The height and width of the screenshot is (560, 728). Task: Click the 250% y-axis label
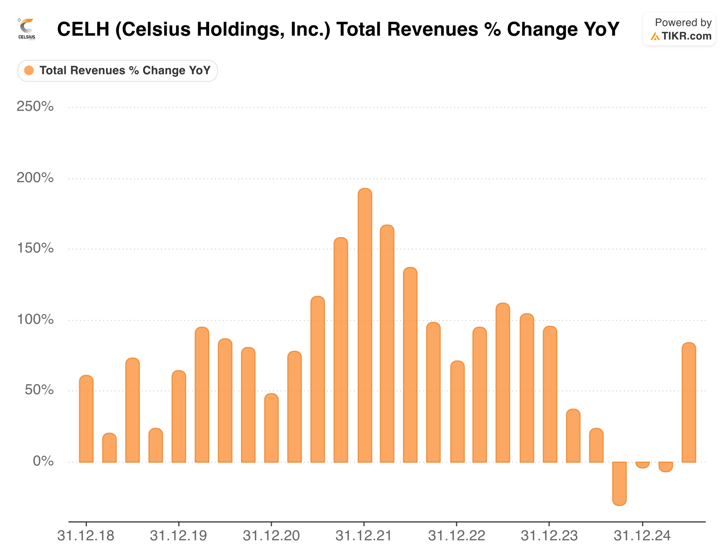click(x=35, y=106)
